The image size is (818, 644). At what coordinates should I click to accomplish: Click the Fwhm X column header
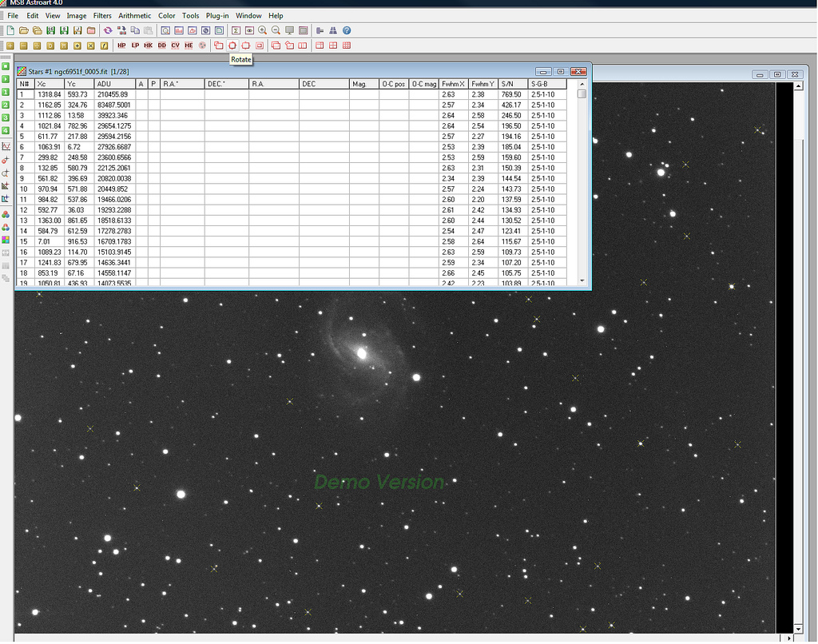tap(454, 84)
